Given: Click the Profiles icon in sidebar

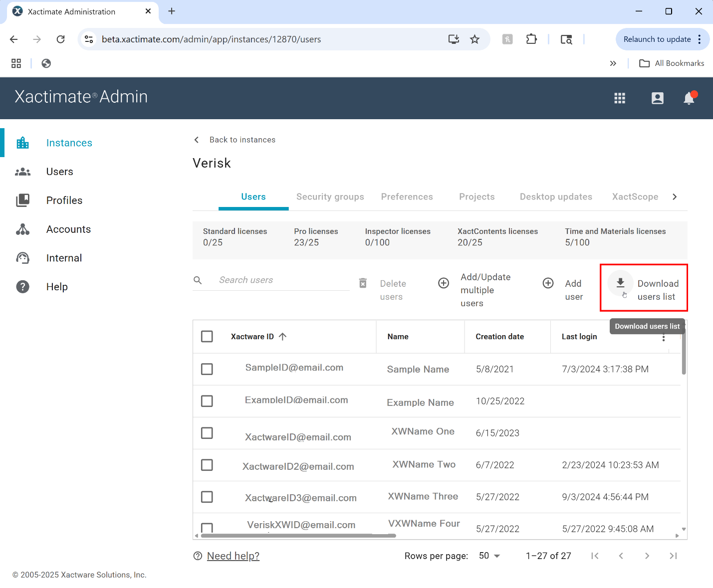Looking at the screenshot, I should [x=23, y=200].
